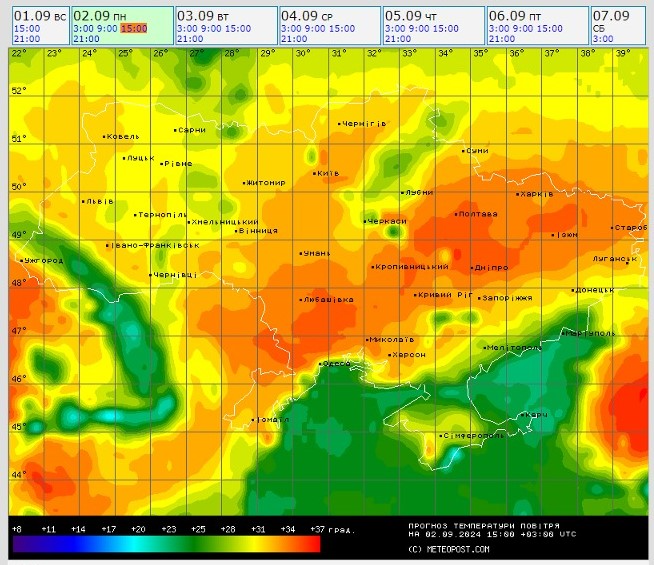Image resolution: width=654 pixels, height=565 pixels.
Task: Click the Львів city marker
Action: coord(84,200)
